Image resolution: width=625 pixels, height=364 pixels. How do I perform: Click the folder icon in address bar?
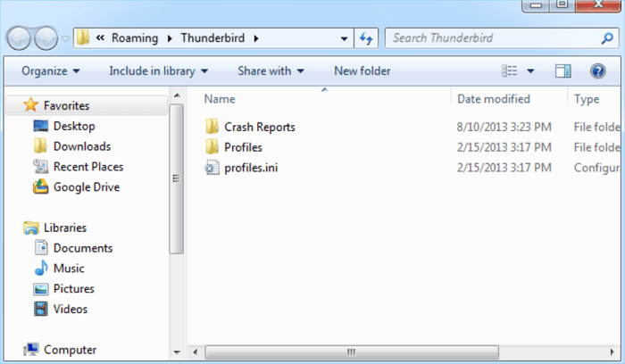[83, 37]
